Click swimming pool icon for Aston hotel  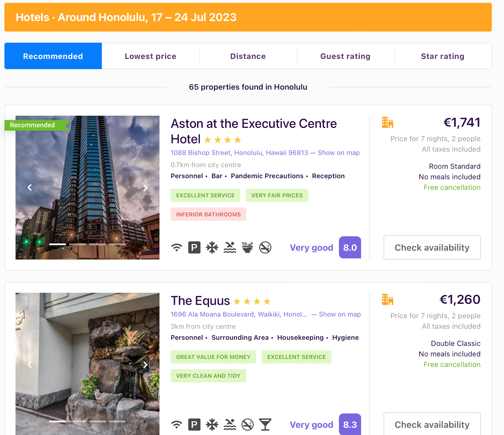(230, 248)
